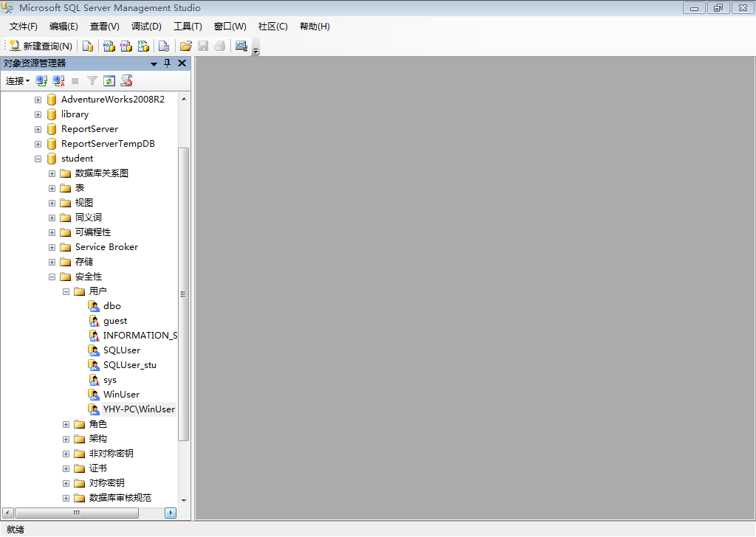756x537 pixels.
Task: Click the Stop square icon
Action: tap(75, 81)
